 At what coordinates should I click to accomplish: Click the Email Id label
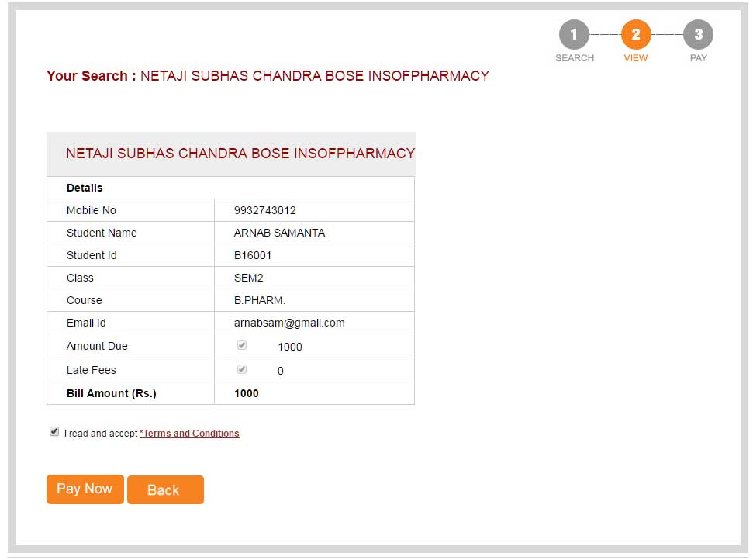pos(86,323)
